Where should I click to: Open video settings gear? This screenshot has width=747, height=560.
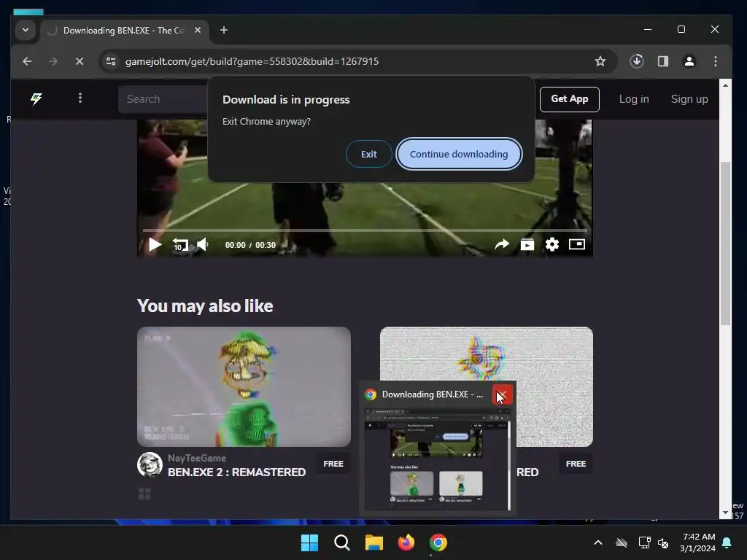pyautogui.click(x=551, y=244)
